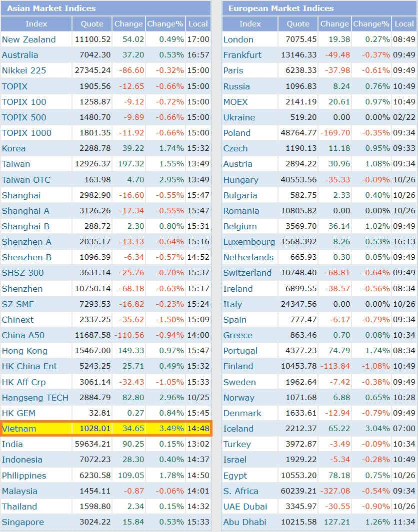The image size is (418, 532).
Task: Click the Abu Dhabi index link
Action: (245, 522)
